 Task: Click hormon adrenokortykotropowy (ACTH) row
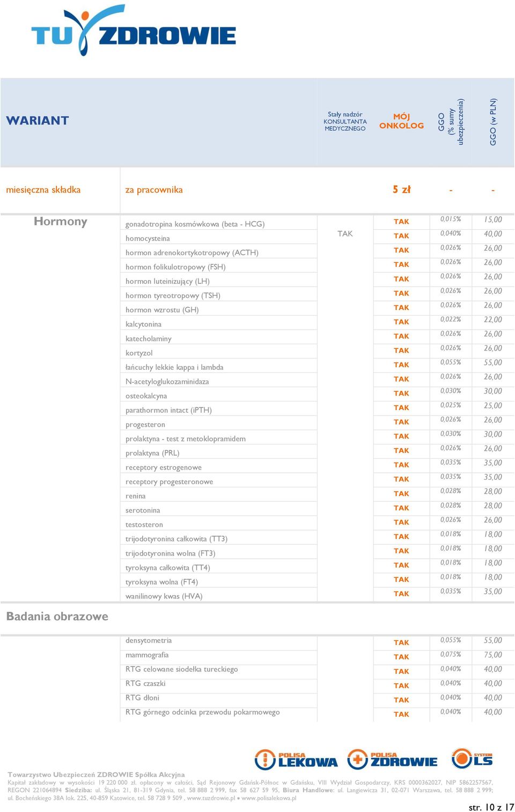pos(192,253)
